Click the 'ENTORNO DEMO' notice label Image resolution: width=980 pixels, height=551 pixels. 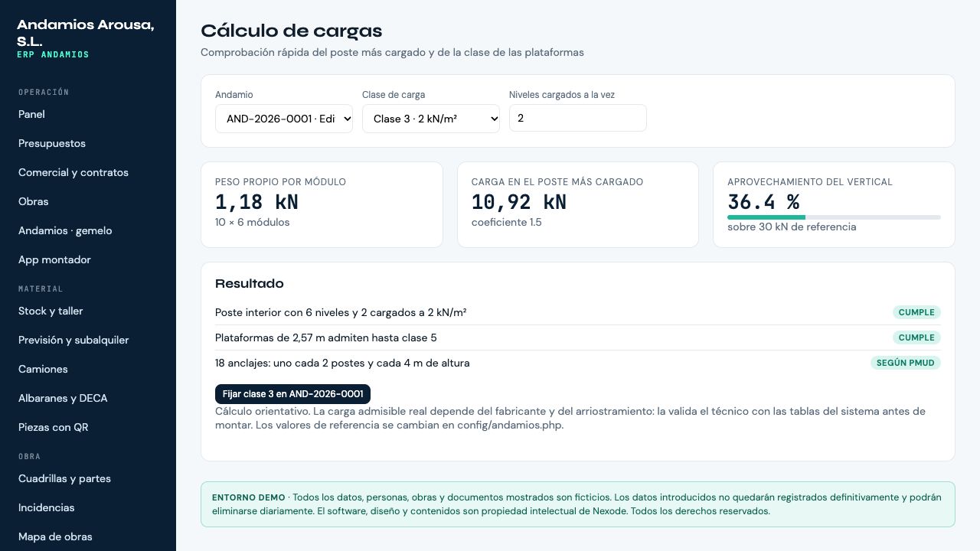249,497
